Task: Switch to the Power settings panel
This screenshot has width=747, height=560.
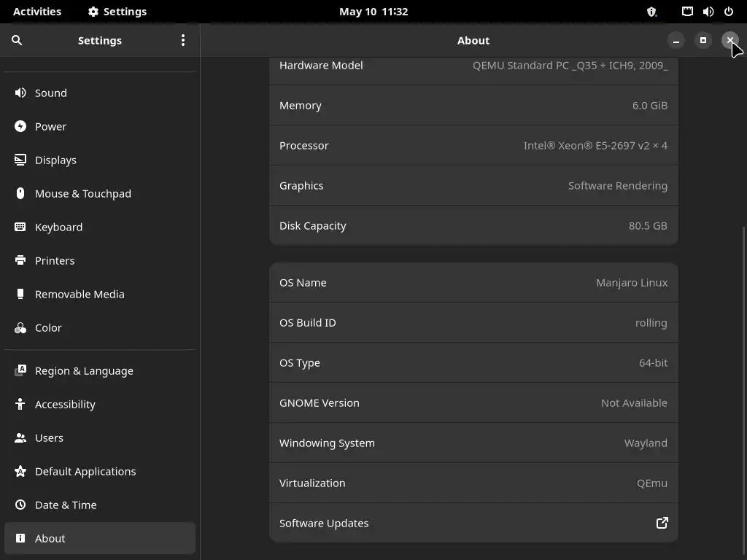Action: click(x=50, y=126)
